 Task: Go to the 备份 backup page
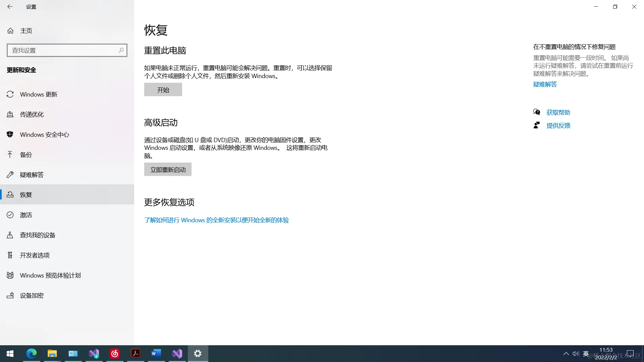[x=26, y=155]
